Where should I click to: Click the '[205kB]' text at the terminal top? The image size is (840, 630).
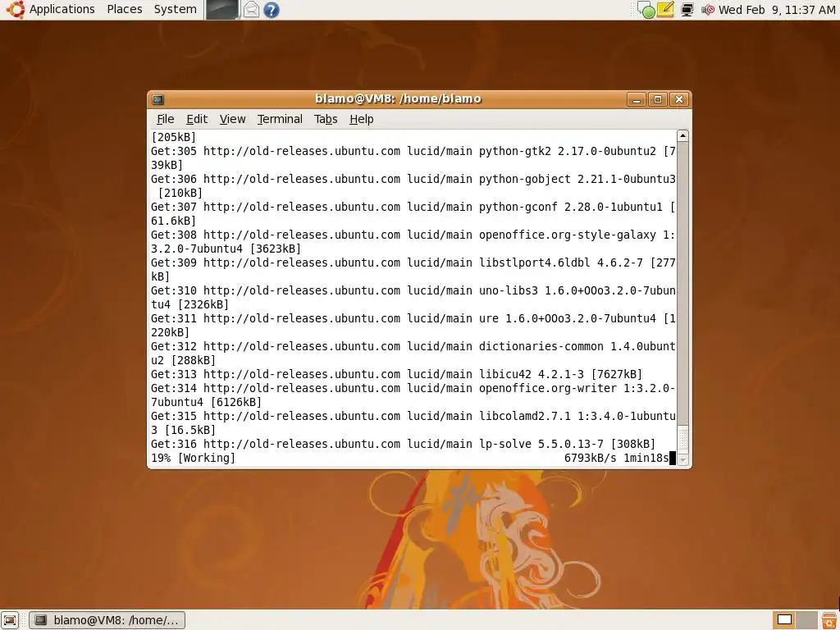pyautogui.click(x=174, y=137)
